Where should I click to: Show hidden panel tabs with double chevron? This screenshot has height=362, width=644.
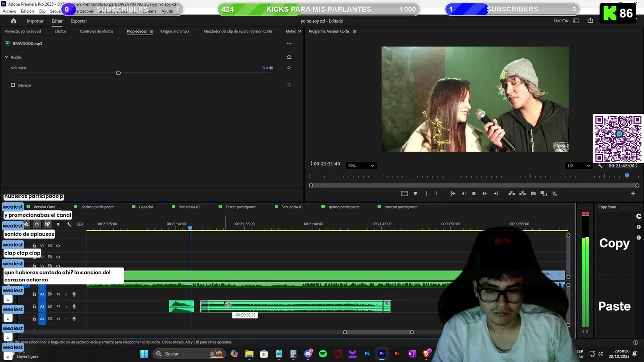300,31
